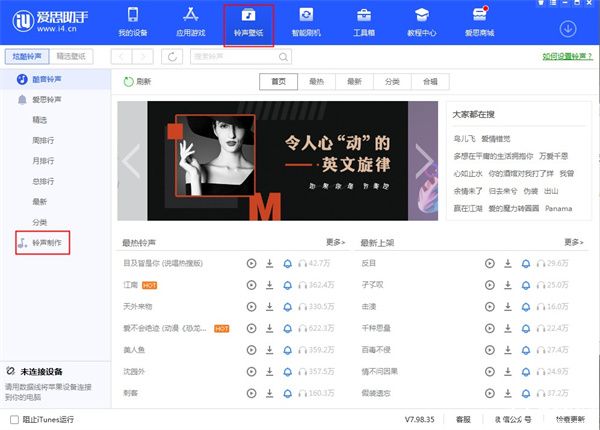Expand 更多 next to 最新上架

(573, 242)
